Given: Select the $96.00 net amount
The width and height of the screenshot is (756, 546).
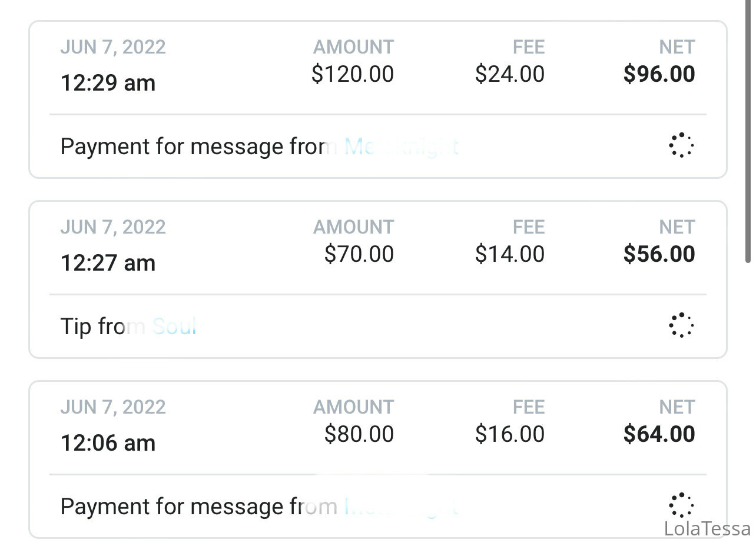Looking at the screenshot, I should click(x=659, y=74).
